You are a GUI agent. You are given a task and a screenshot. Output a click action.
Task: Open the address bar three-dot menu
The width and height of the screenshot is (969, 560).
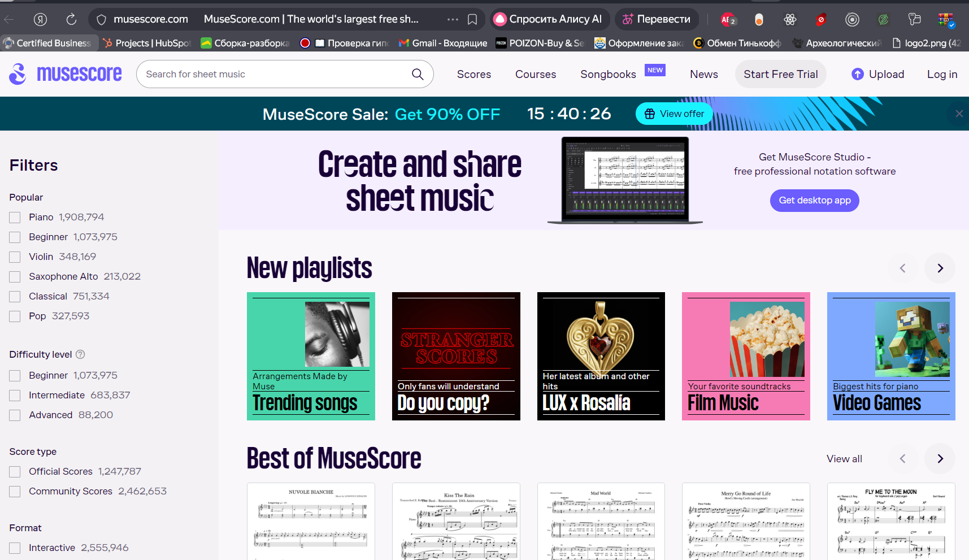point(453,19)
